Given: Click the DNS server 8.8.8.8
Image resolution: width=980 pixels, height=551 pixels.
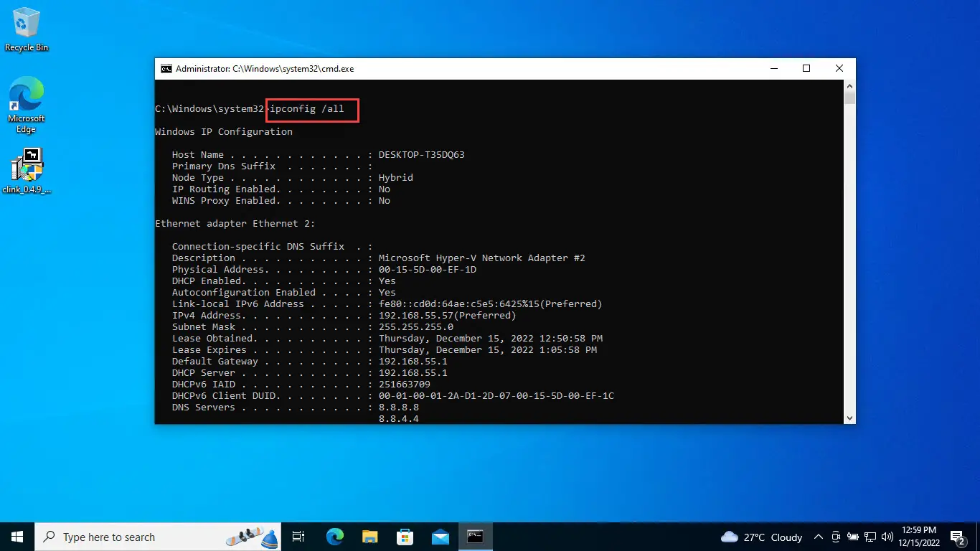Looking at the screenshot, I should pos(399,408).
